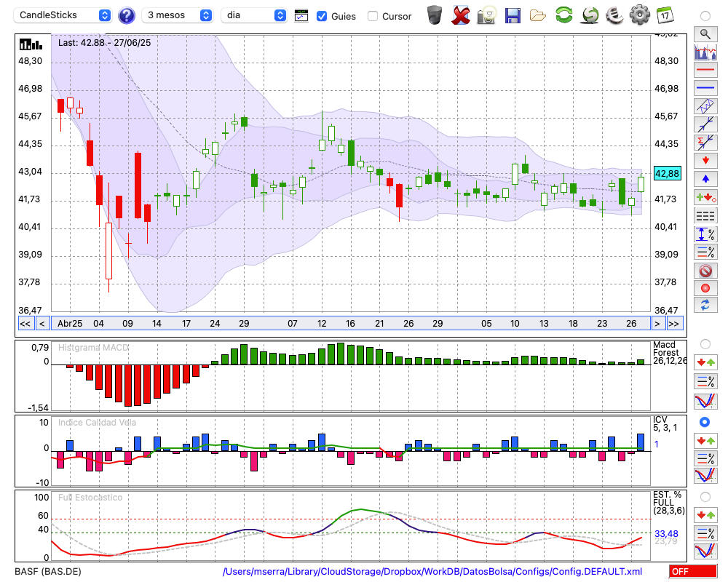Expand the '3 mesos' period dropdown
This screenshot has height=582, width=728.
(177, 15)
